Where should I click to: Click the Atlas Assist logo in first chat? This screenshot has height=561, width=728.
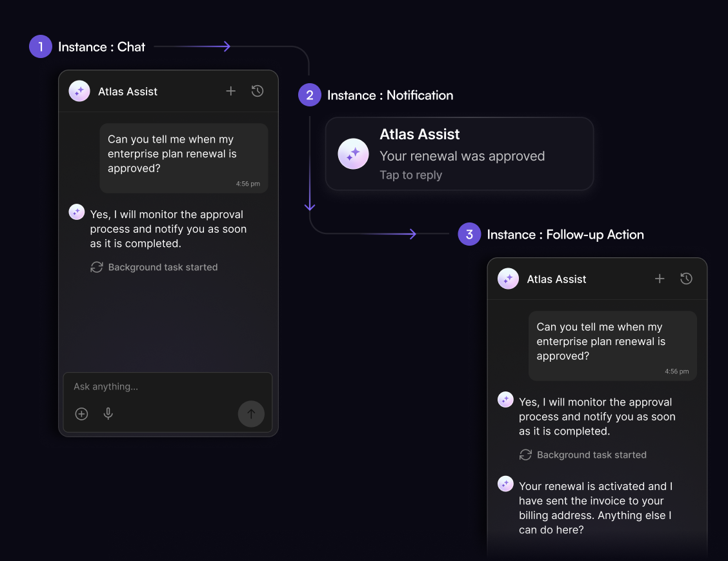(x=79, y=92)
